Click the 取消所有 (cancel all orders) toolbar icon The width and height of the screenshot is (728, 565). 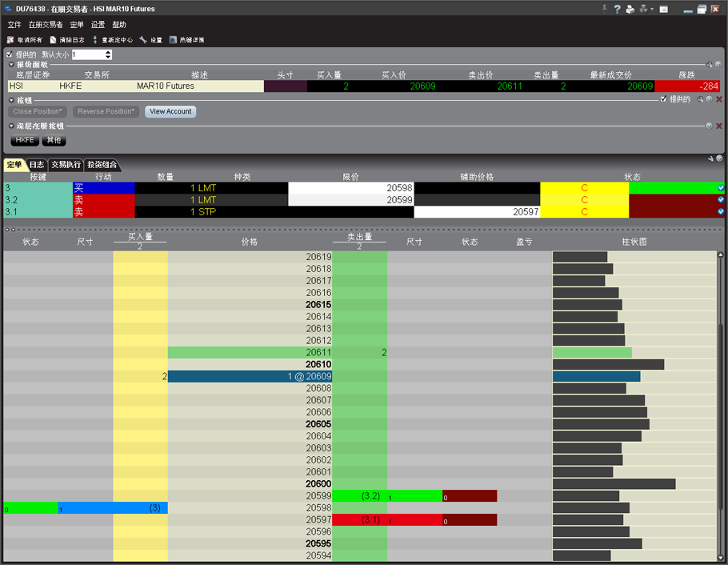(x=10, y=39)
